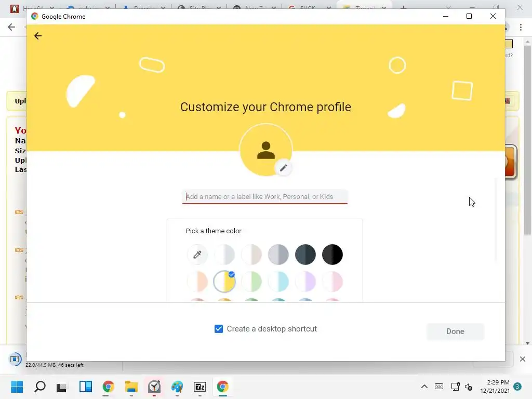532x399 pixels.
Task: Open the touch keyboard tray icon
Action: [438, 387]
